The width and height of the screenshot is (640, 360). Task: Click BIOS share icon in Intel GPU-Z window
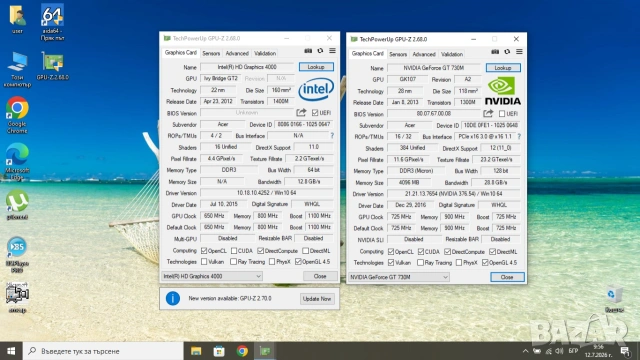301,113
